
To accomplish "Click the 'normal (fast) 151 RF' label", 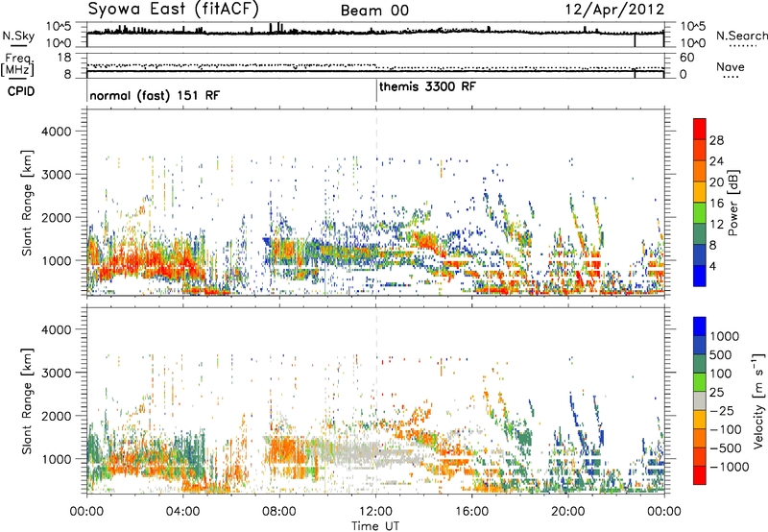I will (155, 95).
